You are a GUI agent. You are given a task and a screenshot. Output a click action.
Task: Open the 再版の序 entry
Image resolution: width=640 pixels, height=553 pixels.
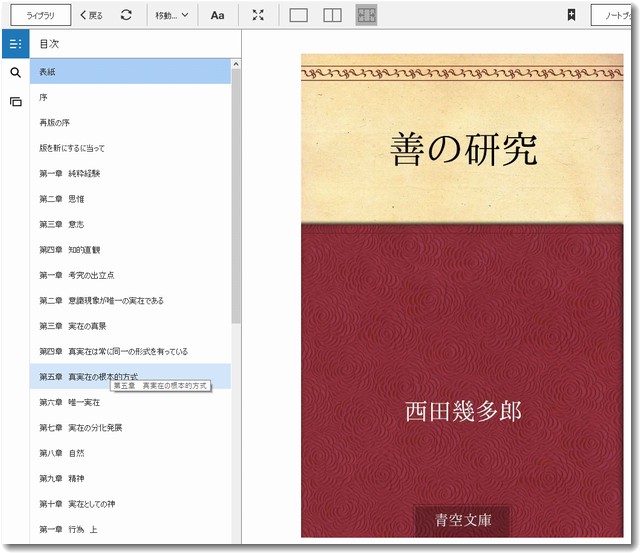pyautogui.click(x=130, y=122)
